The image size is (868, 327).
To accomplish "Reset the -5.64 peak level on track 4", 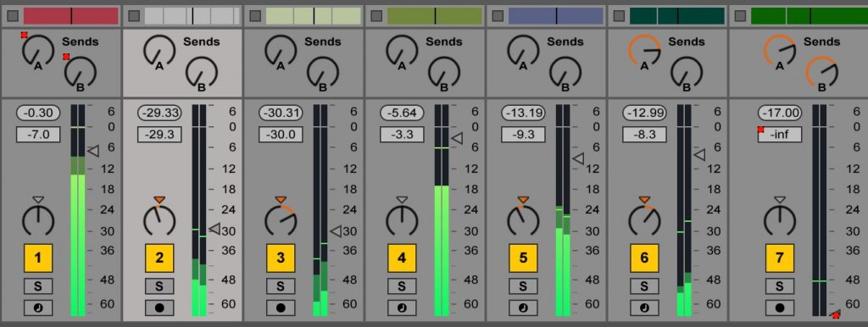I will [402, 113].
